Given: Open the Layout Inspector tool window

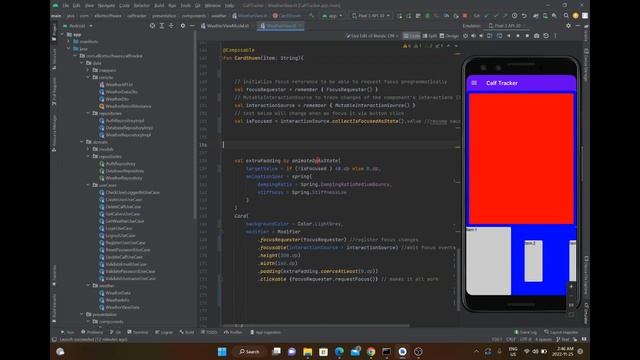Looking at the screenshot, I should tap(561, 332).
